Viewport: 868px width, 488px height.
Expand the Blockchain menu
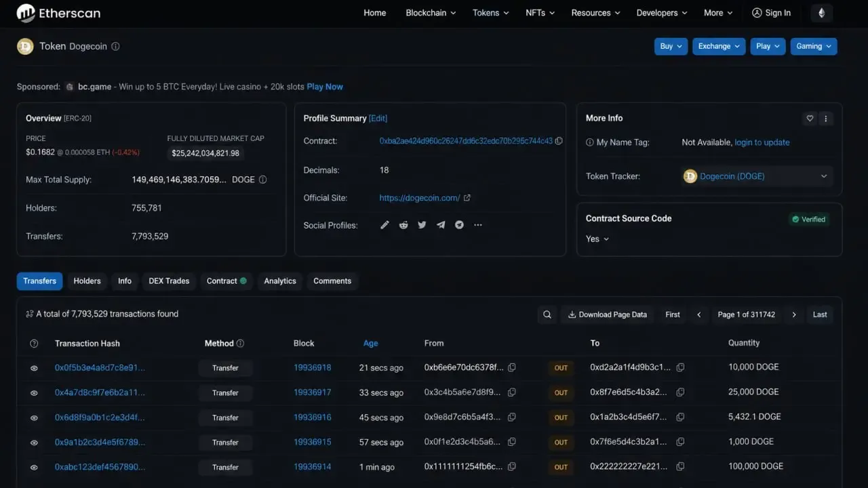click(x=431, y=13)
